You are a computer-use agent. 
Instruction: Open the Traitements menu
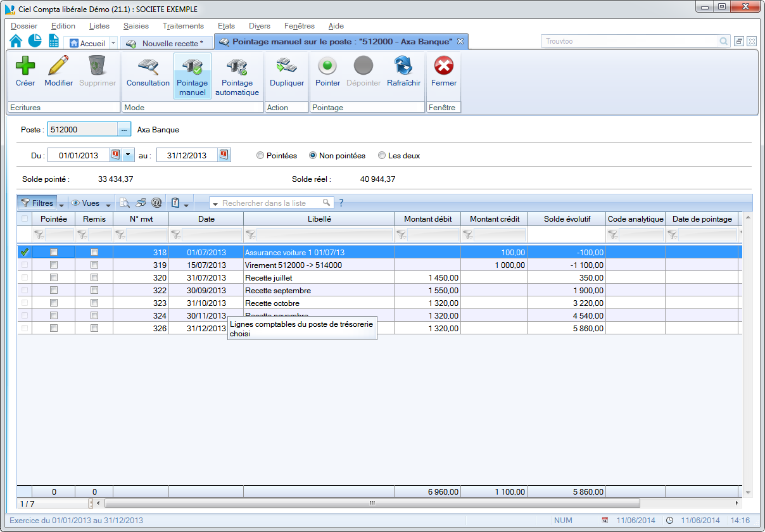click(183, 26)
